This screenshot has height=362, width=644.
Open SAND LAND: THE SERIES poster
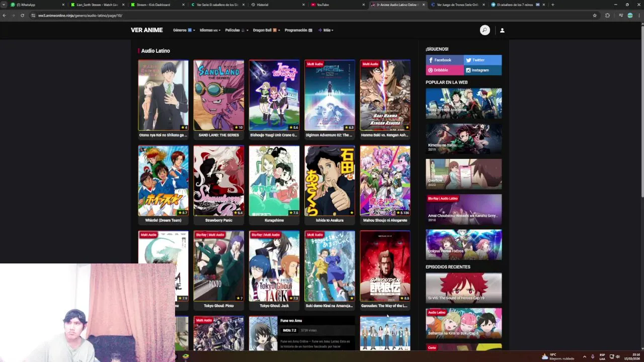point(218,95)
